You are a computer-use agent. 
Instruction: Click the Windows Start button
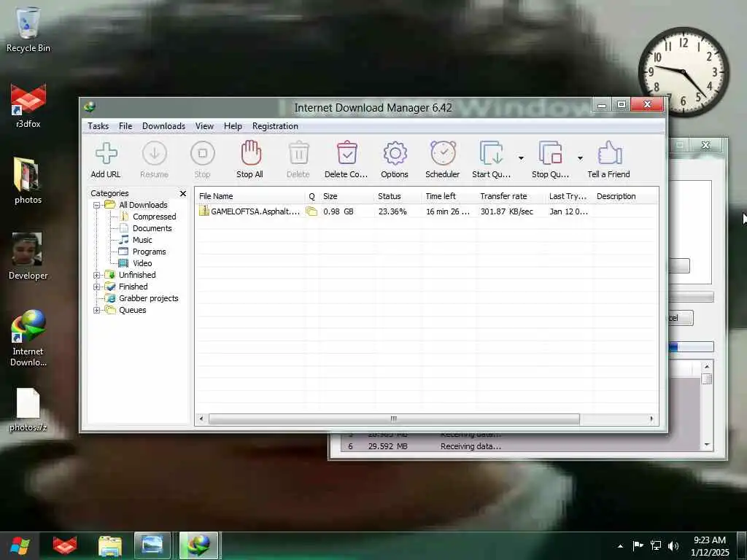20,545
